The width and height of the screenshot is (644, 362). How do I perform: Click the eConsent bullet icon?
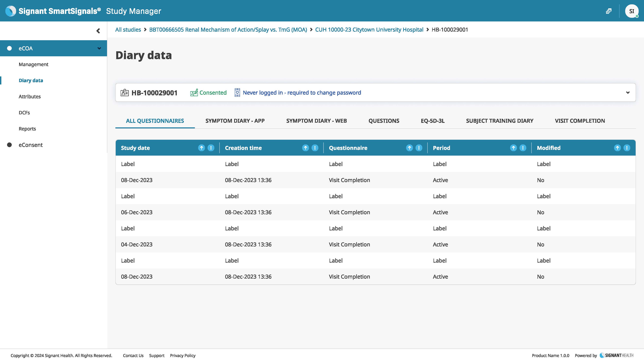10,145
